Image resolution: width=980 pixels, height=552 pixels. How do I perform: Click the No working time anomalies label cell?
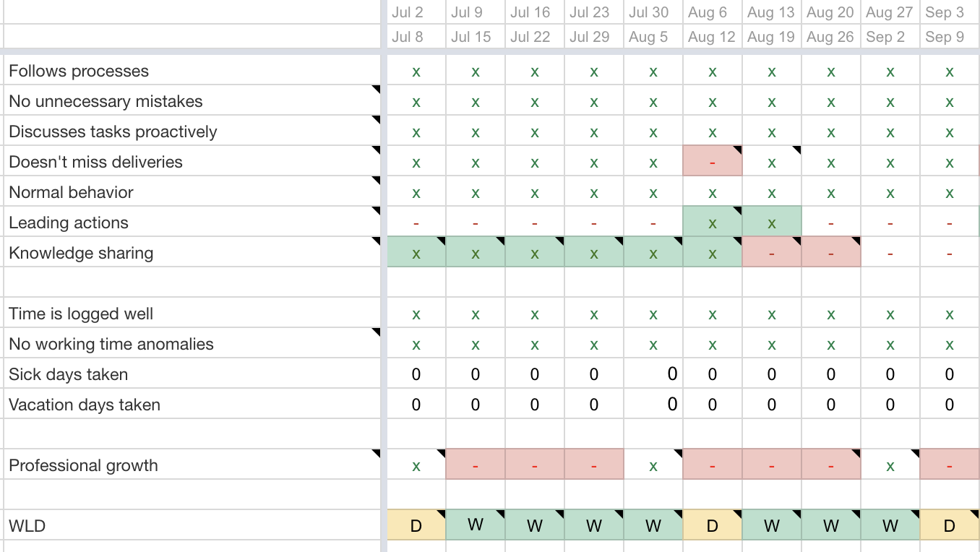tap(192, 344)
